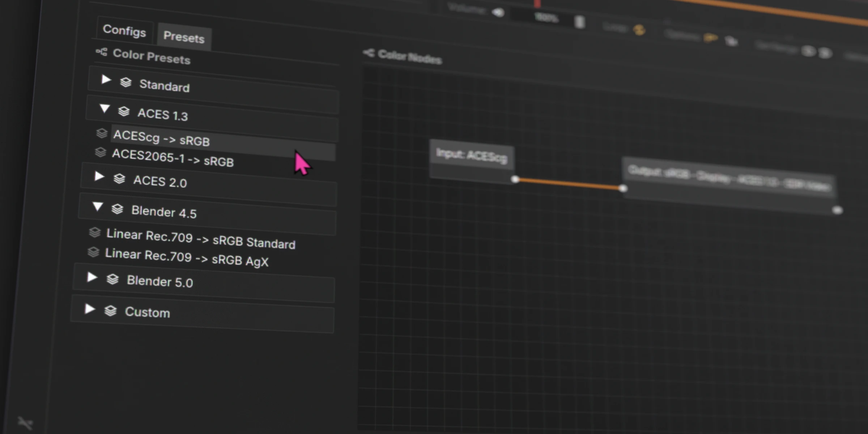Select the Presets tab
Viewport: 868px width, 434px height.
184,37
